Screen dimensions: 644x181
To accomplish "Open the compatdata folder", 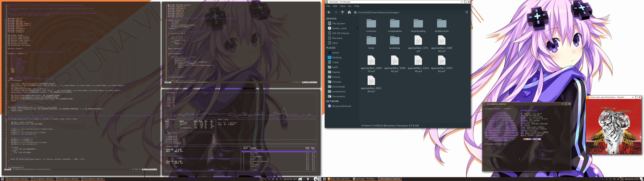I will 394,26.
